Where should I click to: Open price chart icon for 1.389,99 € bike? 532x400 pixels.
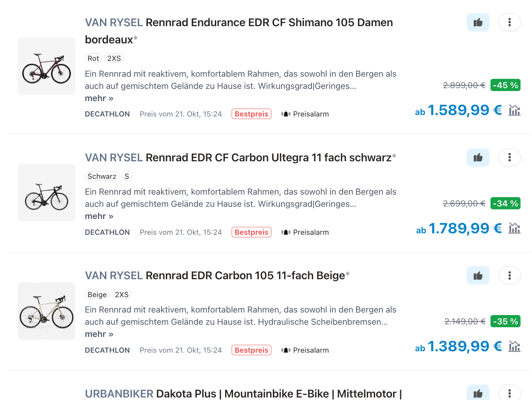pos(514,347)
